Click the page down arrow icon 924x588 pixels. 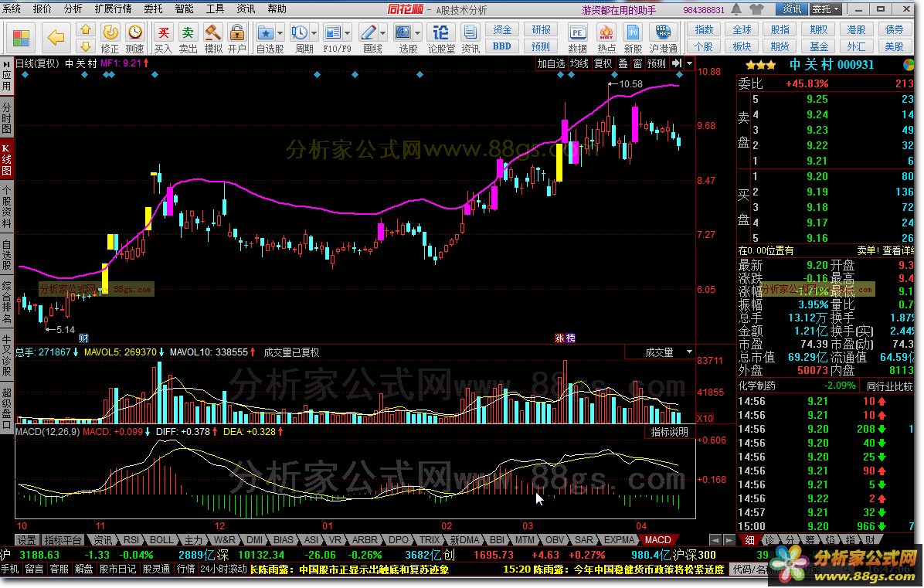(86, 46)
